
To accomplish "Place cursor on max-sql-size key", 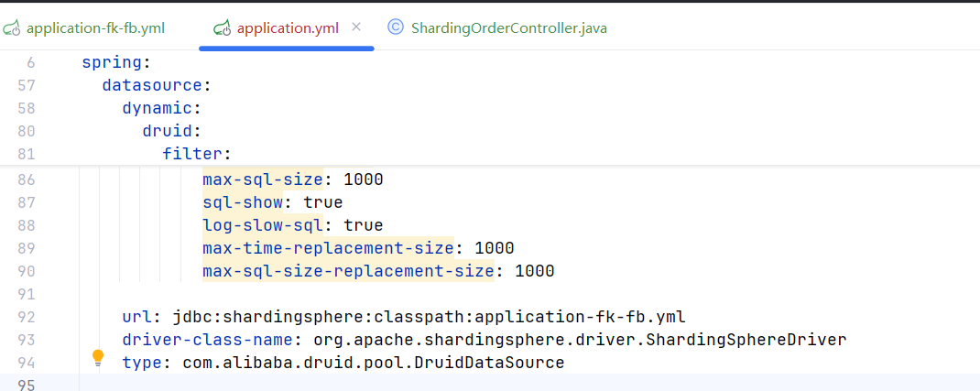I will tap(263, 180).
